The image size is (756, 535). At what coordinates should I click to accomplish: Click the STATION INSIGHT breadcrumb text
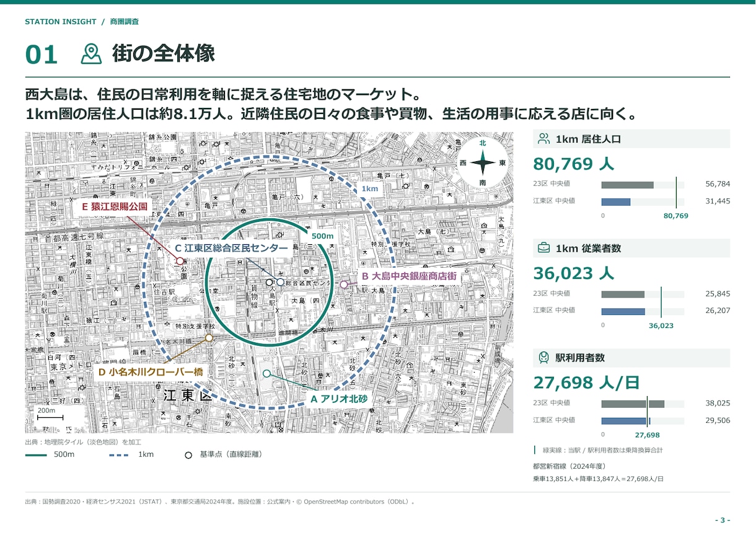tap(61, 22)
